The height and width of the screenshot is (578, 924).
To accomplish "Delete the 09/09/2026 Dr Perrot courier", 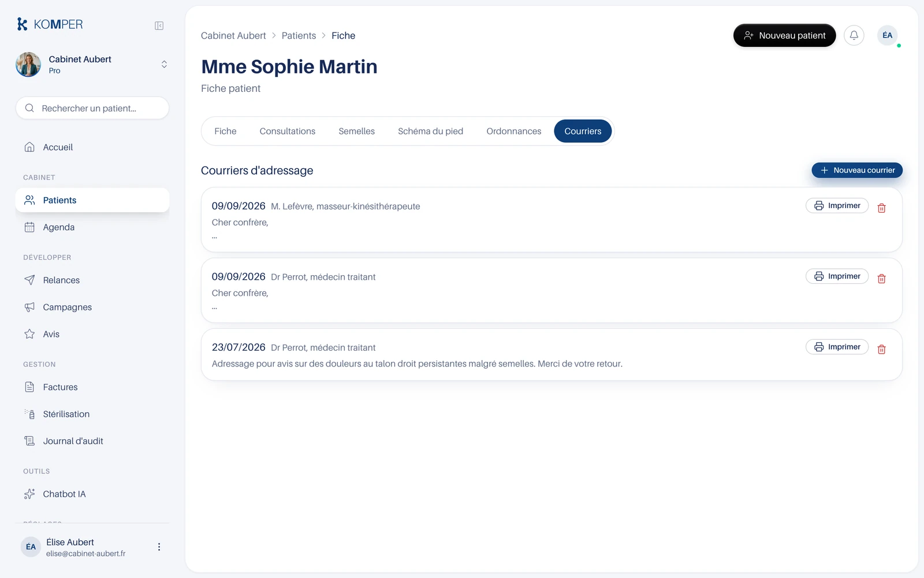I will point(882,279).
